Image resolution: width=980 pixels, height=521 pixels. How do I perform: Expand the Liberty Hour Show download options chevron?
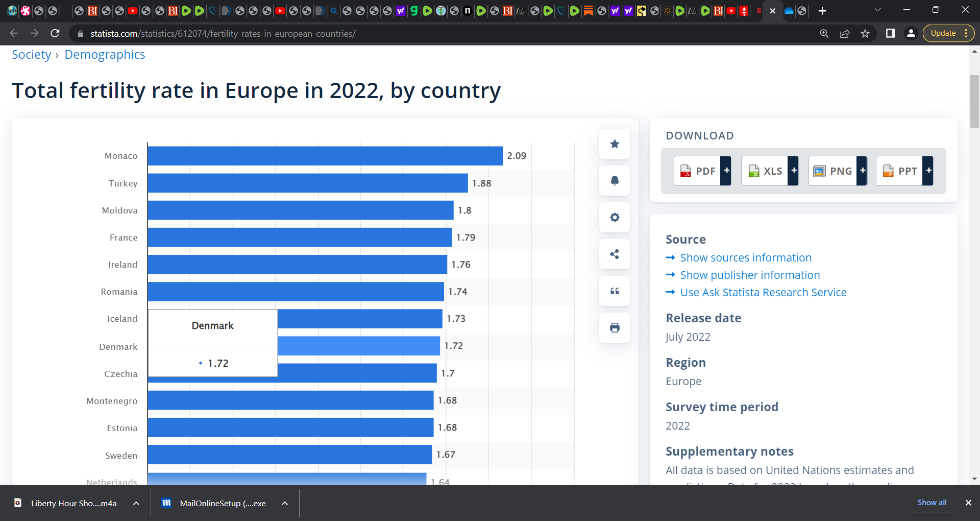pyautogui.click(x=136, y=504)
